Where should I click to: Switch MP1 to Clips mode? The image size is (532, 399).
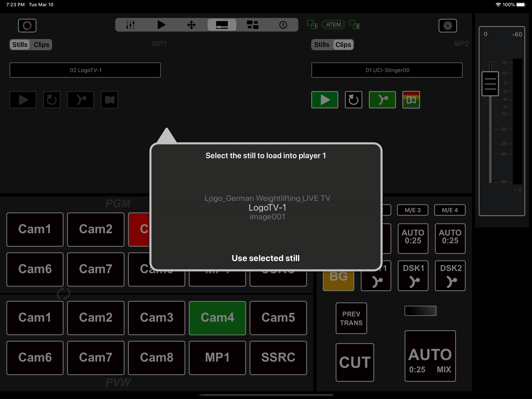(x=41, y=45)
